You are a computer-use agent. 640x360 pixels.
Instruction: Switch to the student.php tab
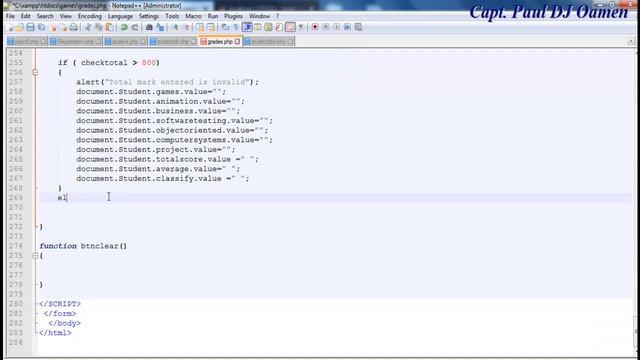click(x=125, y=42)
